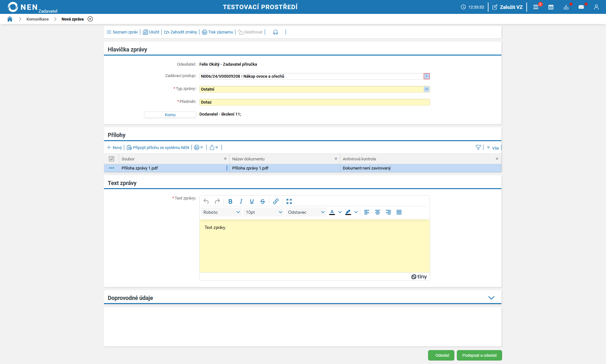Click the download icon in header
606x364 pixels.
coord(566,7)
